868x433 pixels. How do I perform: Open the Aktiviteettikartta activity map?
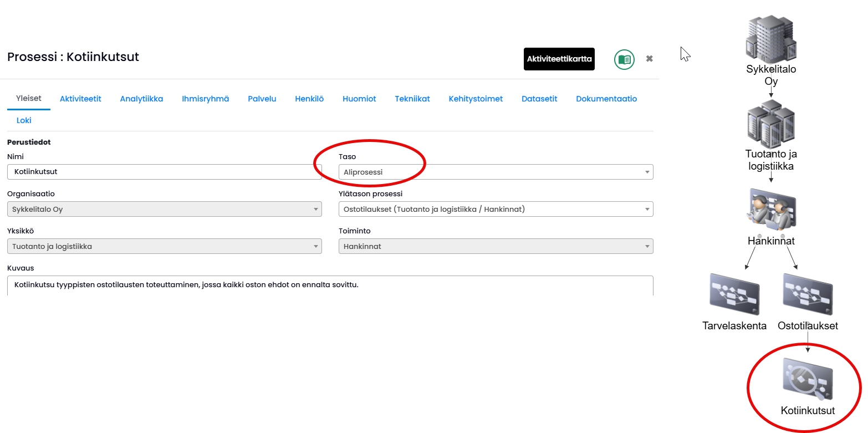click(x=559, y=59)
